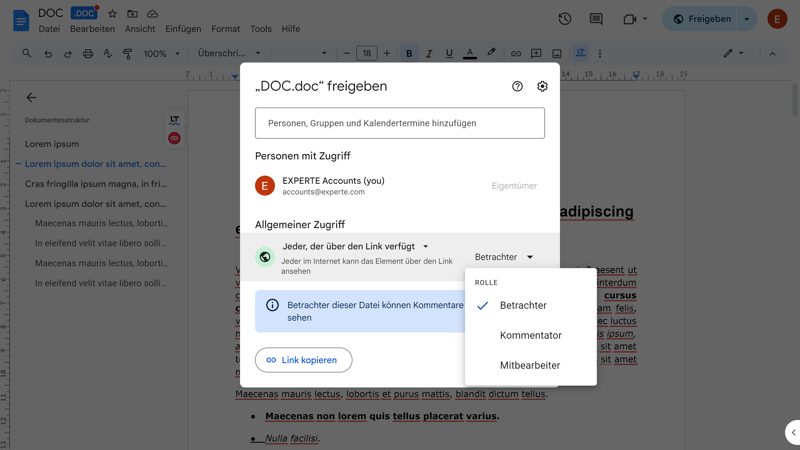
Task: Click the text color button
Action: pyautogui.click(x=470, y=54)
